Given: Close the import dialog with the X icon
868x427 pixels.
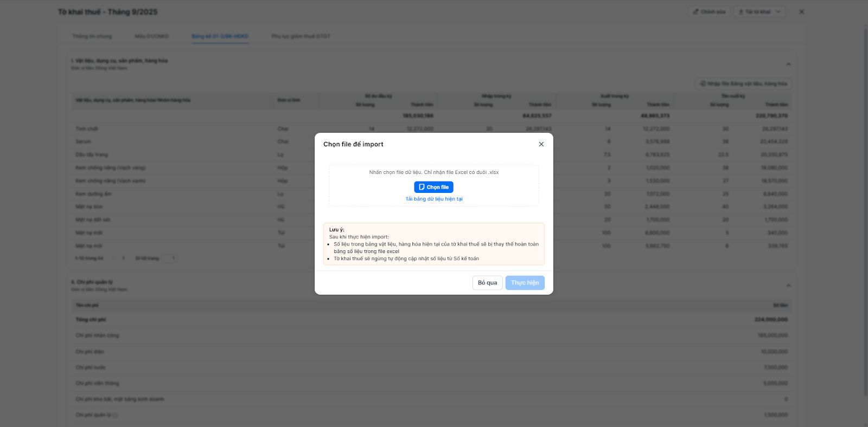Looking at the screenshot, I should click(x=541, y=144).
